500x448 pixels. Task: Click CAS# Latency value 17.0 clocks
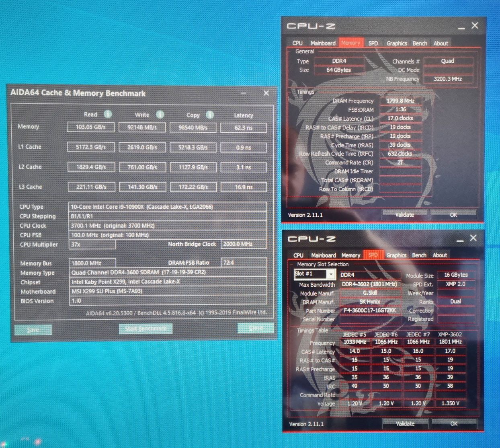coord(401,118)
